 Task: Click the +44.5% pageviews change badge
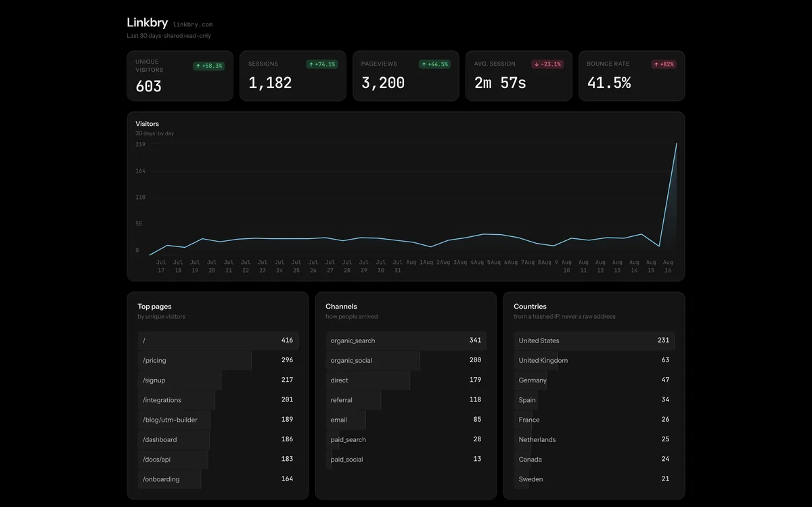tap(435, 64)
